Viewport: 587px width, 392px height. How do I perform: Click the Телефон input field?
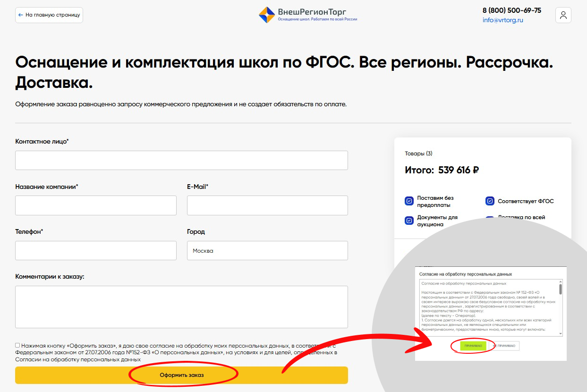tap(96, 250)
